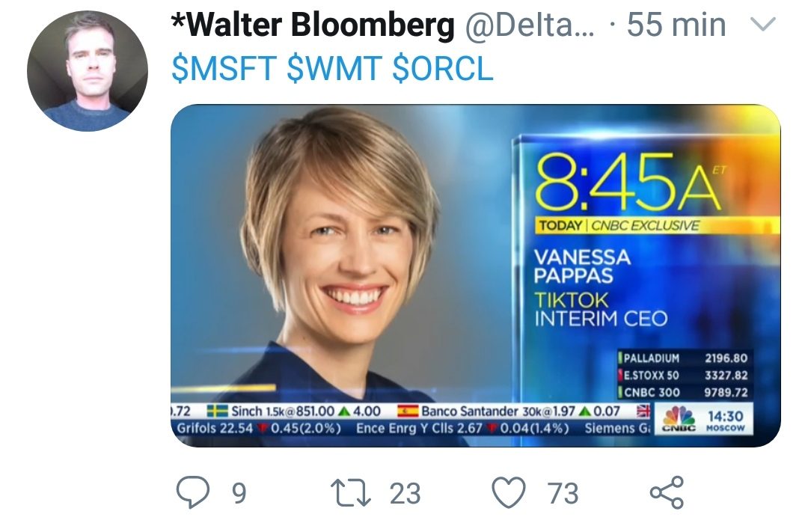The width and height of the screenshot is (808, 532).
Task: Click the 8:45A time graphic in image
Action: 627,183
